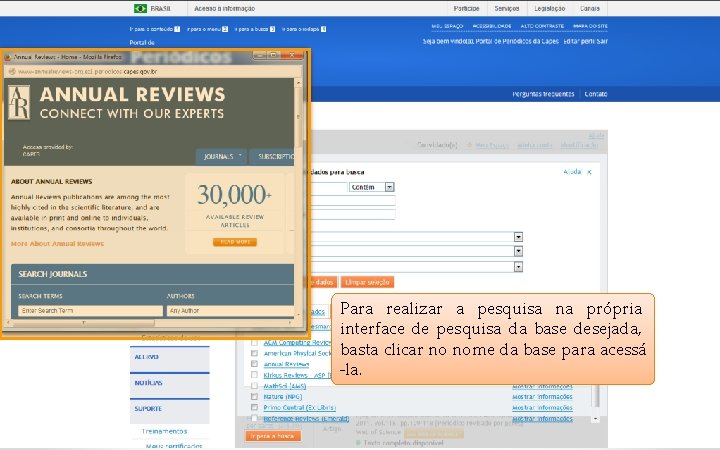720x450 pixels.
Task: Click 'Mostrar informações' for Nature (NPG)
Action: tap(542, 396)
